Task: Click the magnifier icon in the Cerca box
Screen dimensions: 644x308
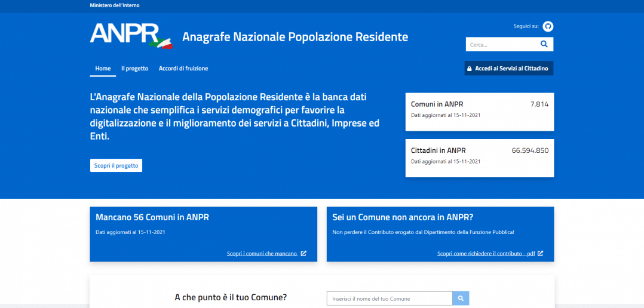Action: [x=544, y=44]
